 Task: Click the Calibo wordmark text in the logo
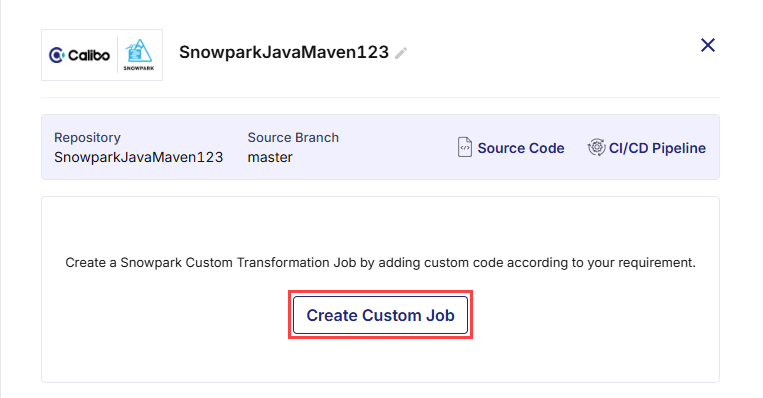coord(89,55)
